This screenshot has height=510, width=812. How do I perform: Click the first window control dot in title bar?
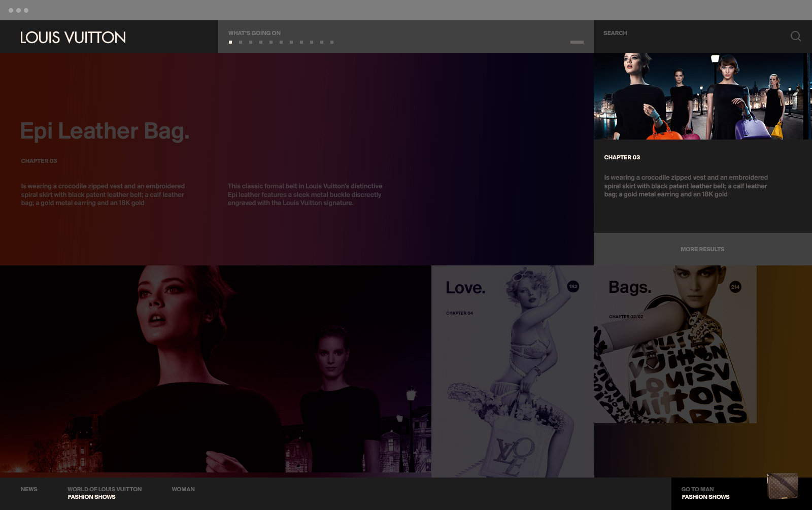tap(11, 10)
